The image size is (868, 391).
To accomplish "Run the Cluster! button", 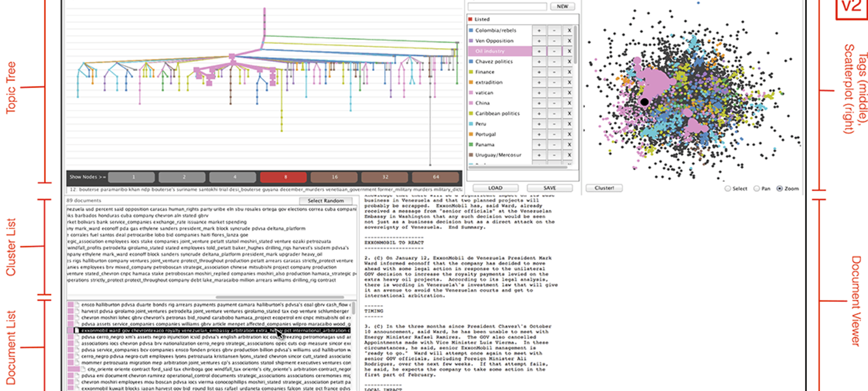I will (604, 188).
